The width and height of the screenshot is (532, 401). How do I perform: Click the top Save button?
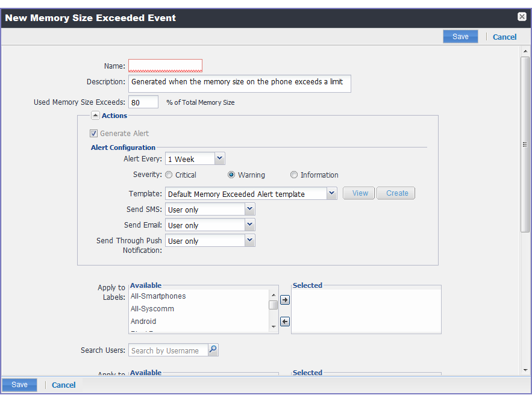[x=460, y=37]
